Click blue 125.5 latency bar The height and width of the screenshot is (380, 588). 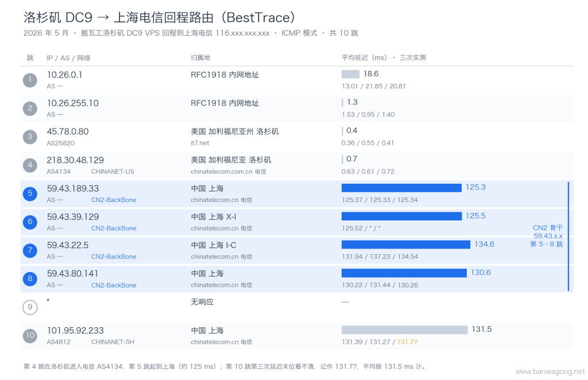pyautogui.click(x=401, y=216)
